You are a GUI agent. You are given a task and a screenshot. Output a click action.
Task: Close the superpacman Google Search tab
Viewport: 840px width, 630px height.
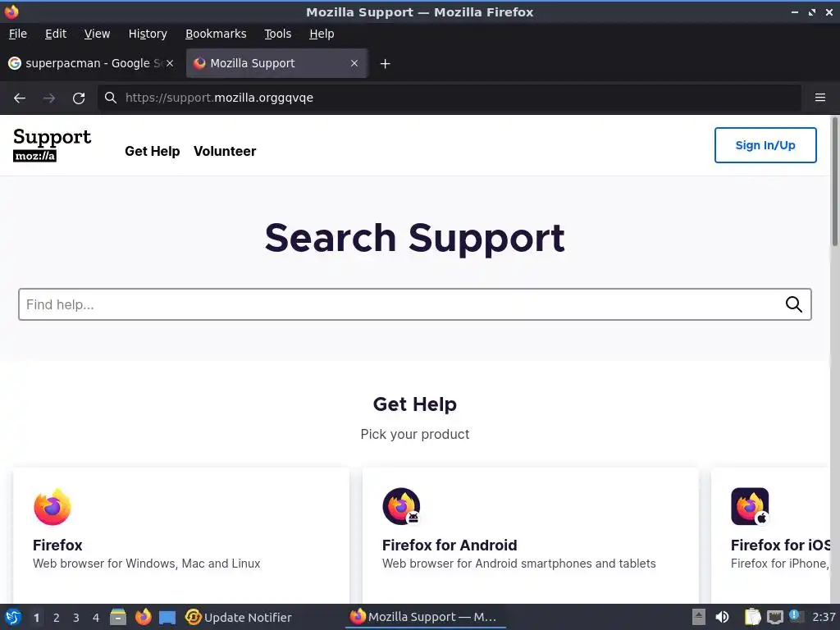170,63
